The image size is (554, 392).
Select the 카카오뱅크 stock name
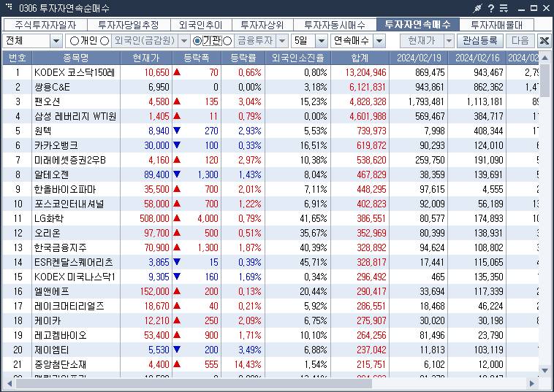pyautogui.click(x=56, y=145)
